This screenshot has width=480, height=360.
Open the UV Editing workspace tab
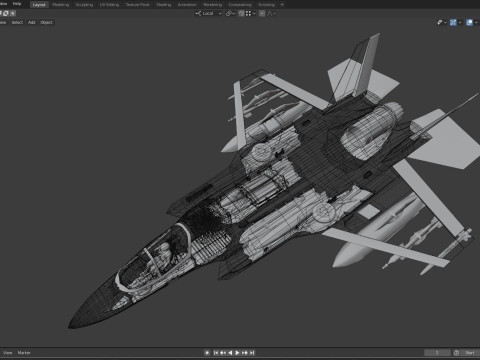point(109,5)
